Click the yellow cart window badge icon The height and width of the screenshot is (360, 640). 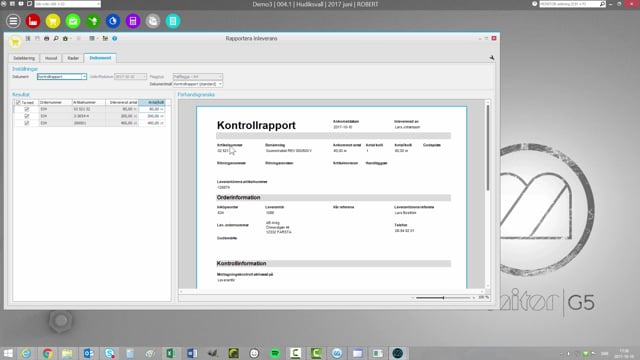(x=15, y=42)
